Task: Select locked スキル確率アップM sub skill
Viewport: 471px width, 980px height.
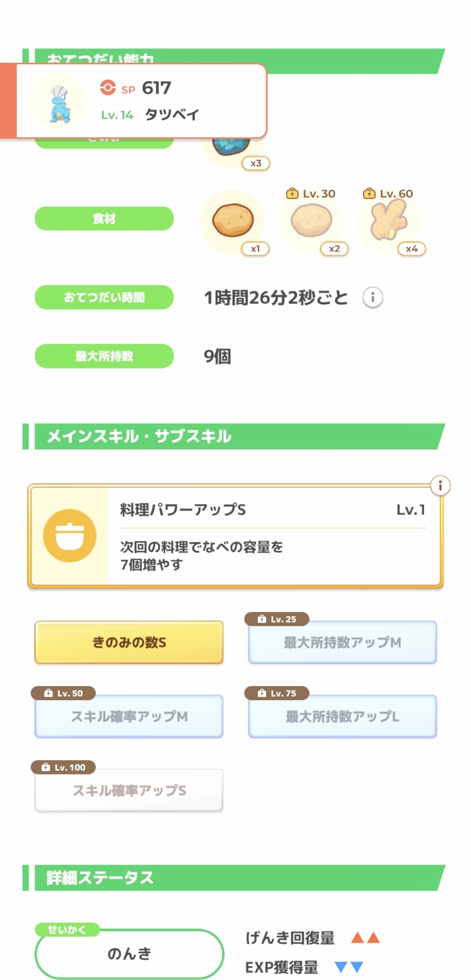Action: (129, 717)
